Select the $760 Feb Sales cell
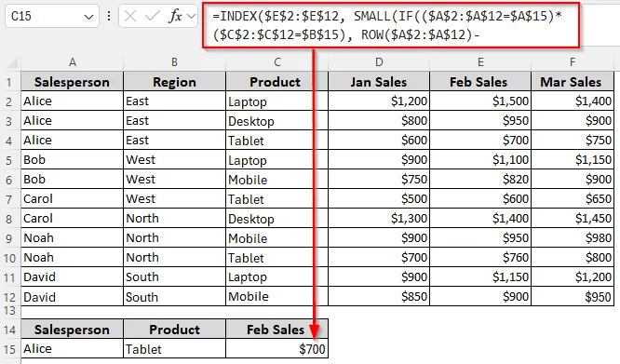The height and width of the screenshot is (364, 620). (480, 258)
